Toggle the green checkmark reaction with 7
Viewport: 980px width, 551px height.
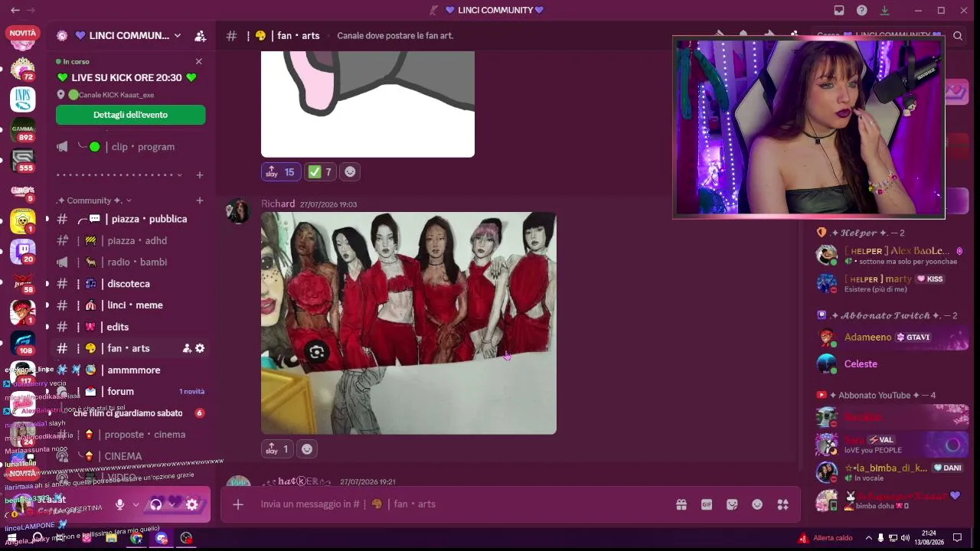320,172
